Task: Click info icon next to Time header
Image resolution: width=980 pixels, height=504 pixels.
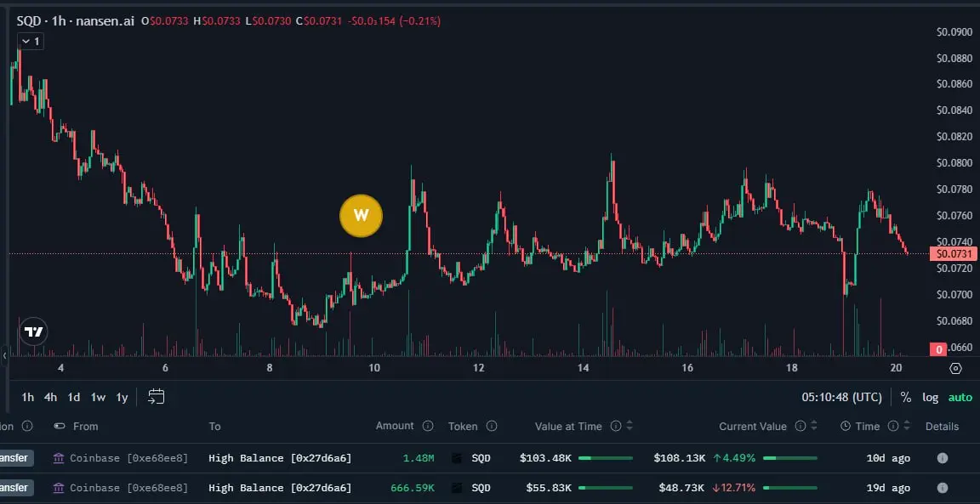Action: (893, 426)
